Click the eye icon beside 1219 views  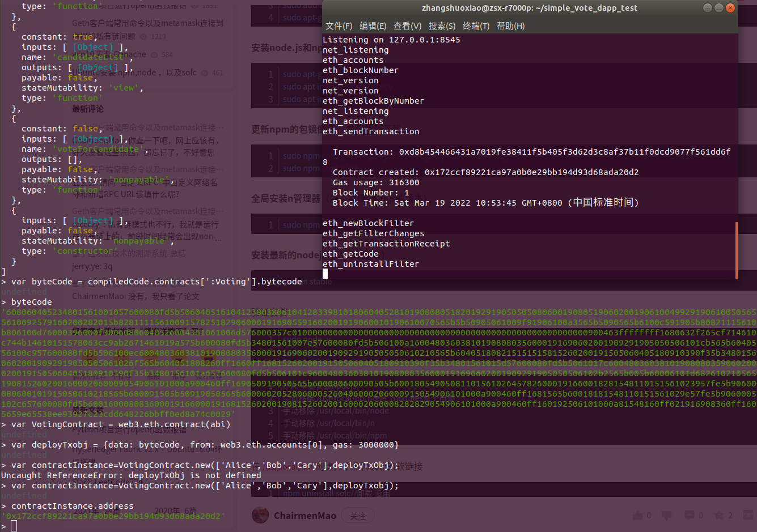pyautogui.click(x=144, y=36)
